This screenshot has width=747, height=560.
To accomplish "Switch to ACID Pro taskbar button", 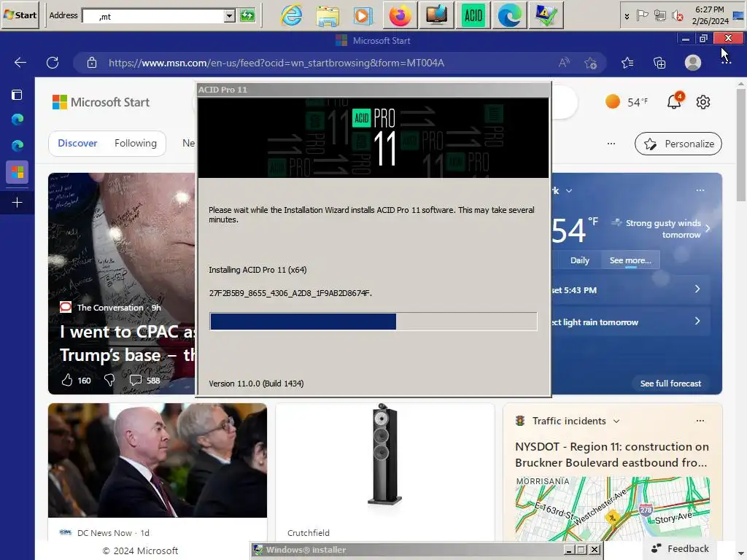I will [x=473, y=15].
